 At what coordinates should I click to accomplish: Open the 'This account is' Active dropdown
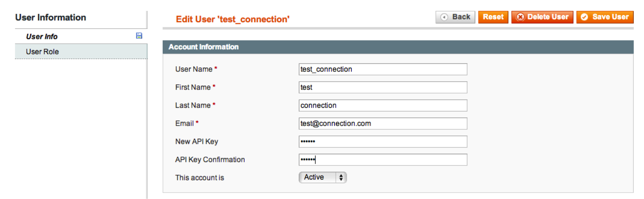click(x=323, y=177)
